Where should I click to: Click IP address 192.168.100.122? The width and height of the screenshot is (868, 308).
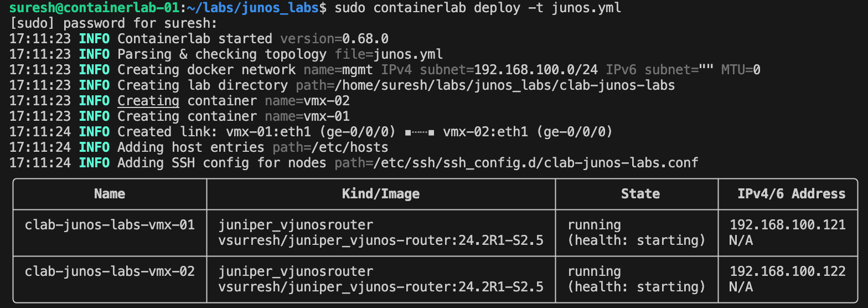787,271
